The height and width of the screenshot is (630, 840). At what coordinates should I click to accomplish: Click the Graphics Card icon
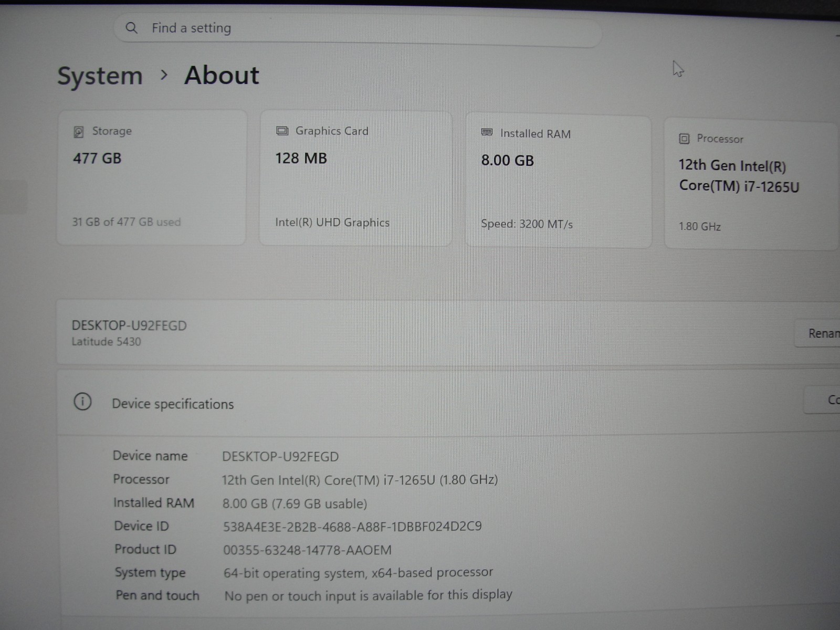click(x=282, y=131)
